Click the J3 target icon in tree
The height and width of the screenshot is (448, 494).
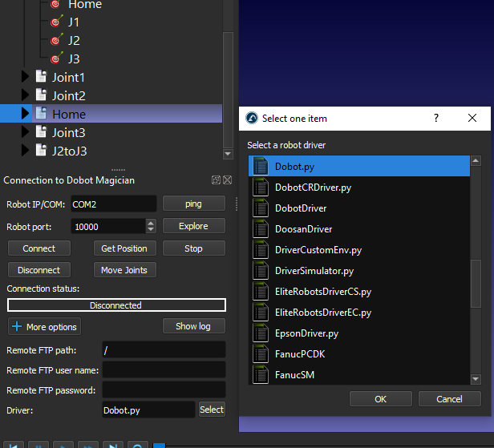(x=56, y=59)
